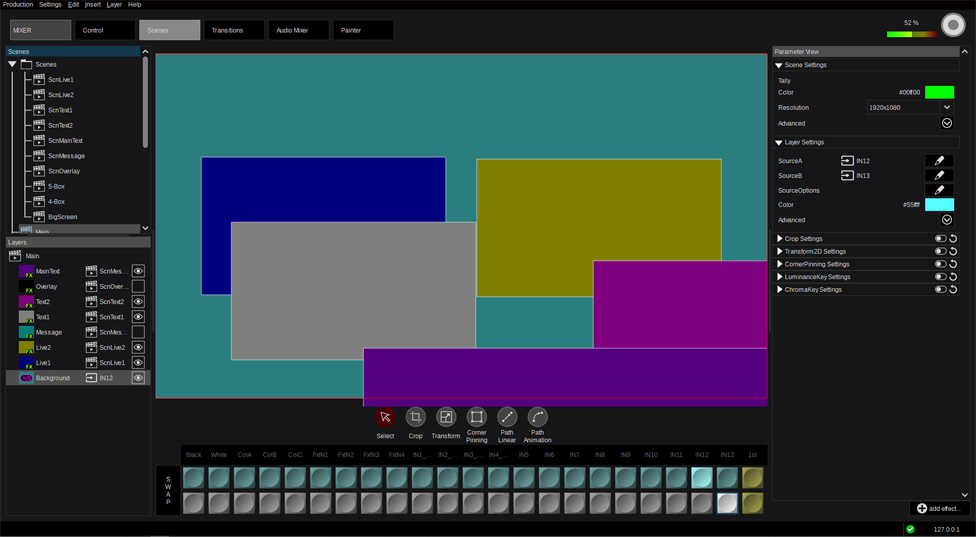976x537 pixels.
Task: Select ScnOverlay in the Scenes tree
Action: point(64,171)
